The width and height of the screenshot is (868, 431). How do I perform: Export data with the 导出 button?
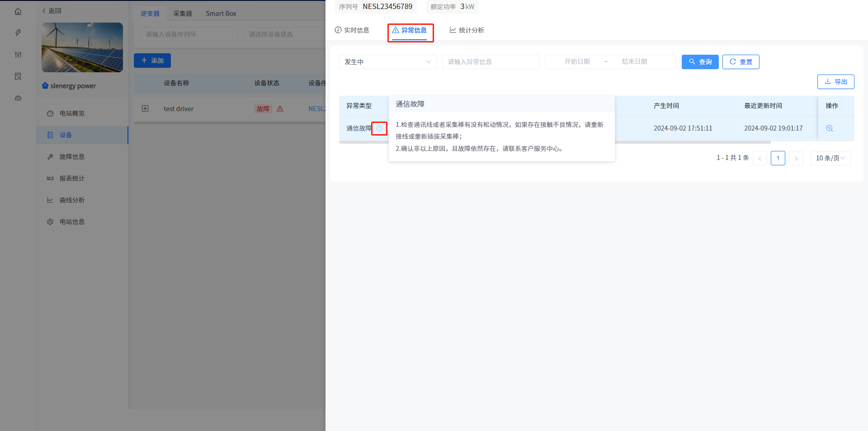point(835,82)
